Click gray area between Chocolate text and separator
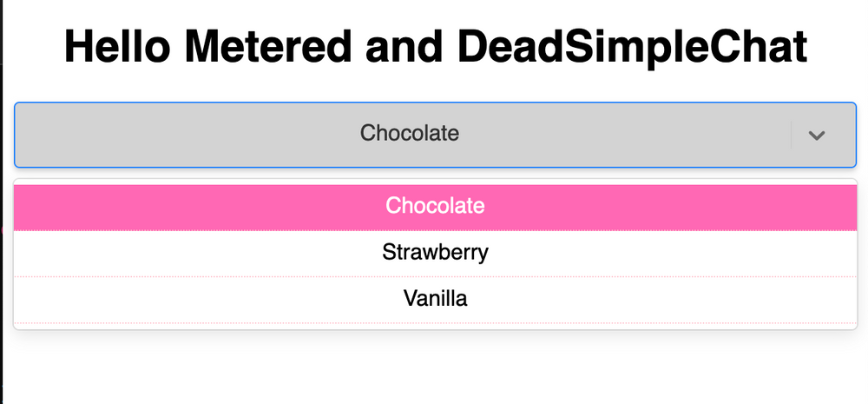The height and width of the screenshot is (404, 868). (625, 135)
